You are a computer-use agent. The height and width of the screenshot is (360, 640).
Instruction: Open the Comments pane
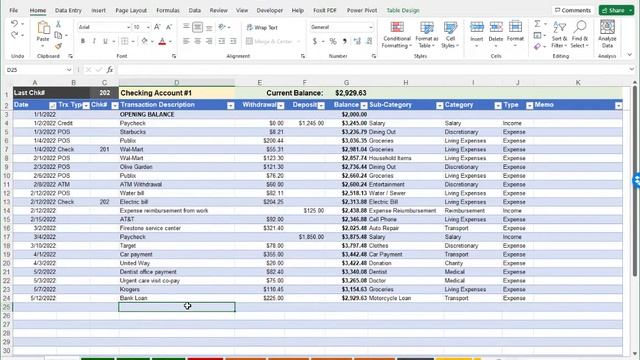(573, 10)
